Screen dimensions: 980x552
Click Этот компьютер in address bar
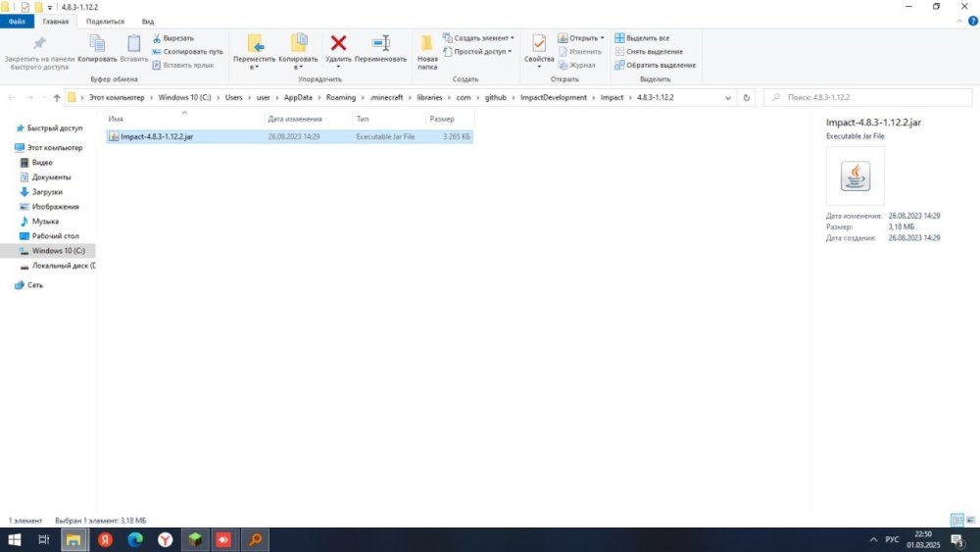coord(117,97)
